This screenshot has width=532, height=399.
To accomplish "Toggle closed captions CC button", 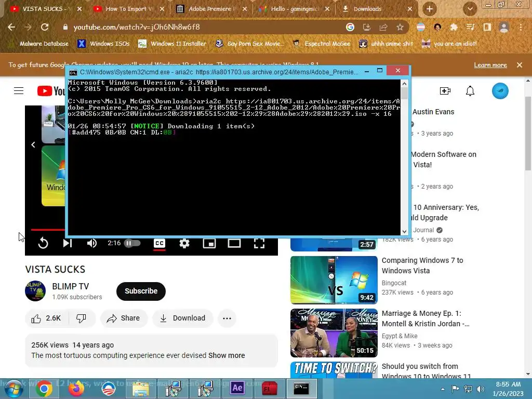I will point(159,243).
